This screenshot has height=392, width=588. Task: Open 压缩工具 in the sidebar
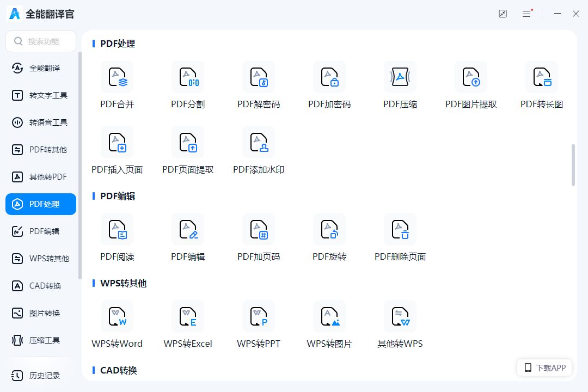coord(41,340)
